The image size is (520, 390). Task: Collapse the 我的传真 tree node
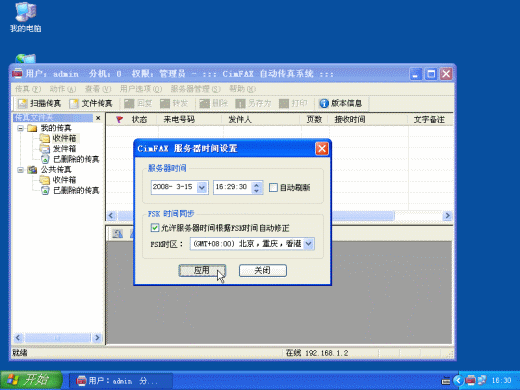[21, 128]
